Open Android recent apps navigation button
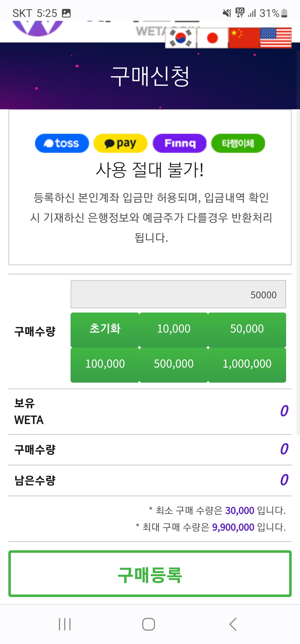300x644 pixels. coord(65,624)
